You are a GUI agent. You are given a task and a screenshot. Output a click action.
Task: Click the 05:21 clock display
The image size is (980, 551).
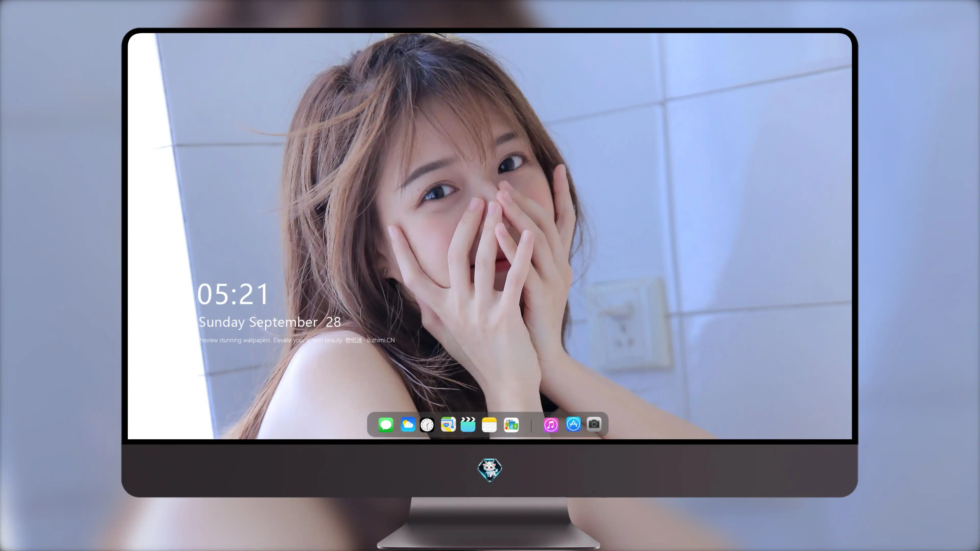click(x=233, y=294)
